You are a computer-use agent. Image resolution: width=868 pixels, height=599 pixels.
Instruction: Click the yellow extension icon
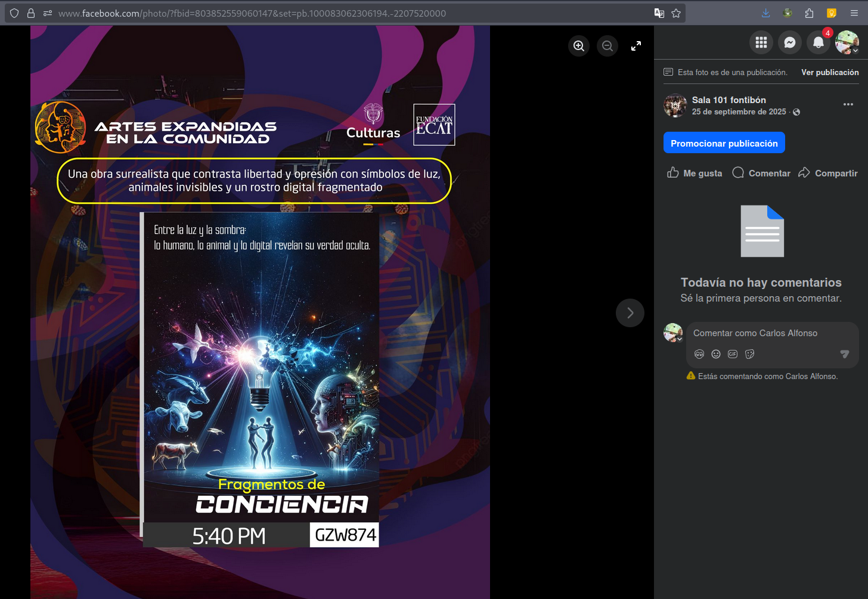coord(832,13)
